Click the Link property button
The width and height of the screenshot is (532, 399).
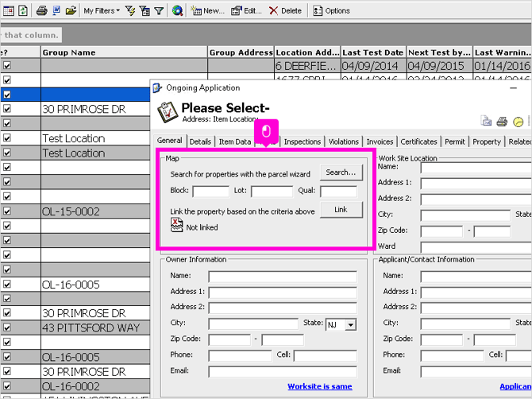pos(341,210)
